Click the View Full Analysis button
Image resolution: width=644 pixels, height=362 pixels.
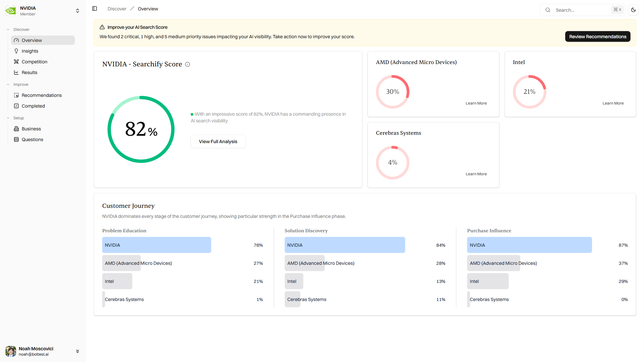pos(218,141)
